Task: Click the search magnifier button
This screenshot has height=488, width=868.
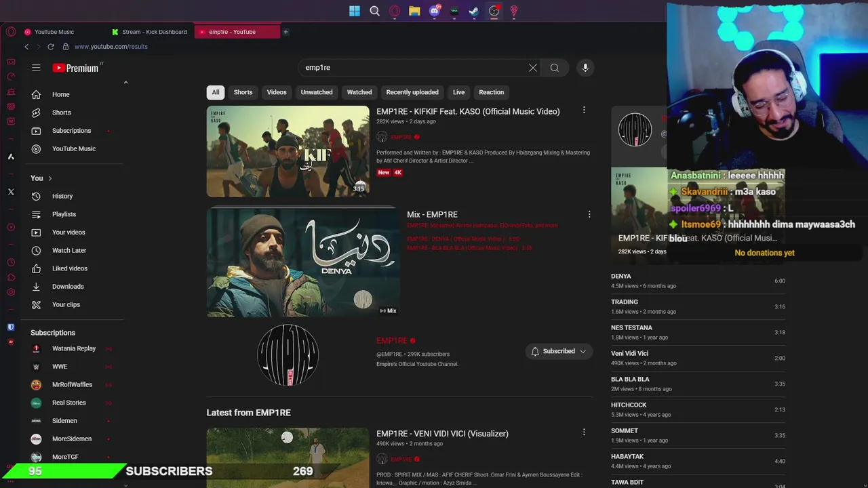Action: point(555,68)
